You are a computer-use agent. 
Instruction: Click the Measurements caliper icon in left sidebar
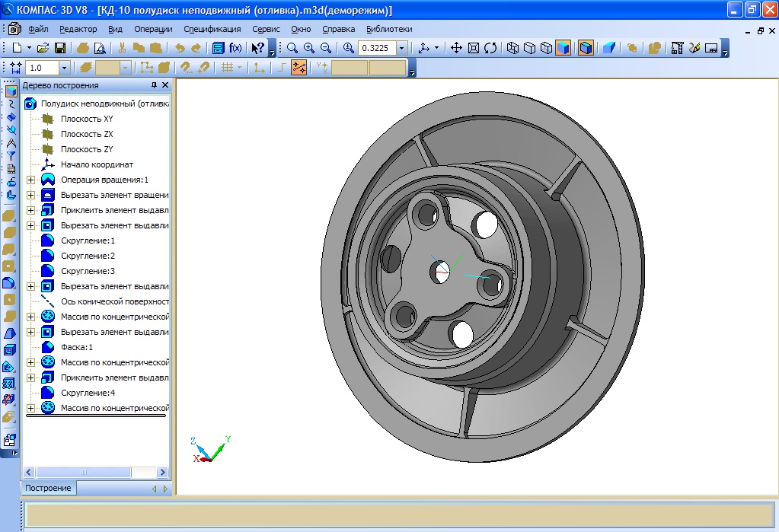(11, 142)
